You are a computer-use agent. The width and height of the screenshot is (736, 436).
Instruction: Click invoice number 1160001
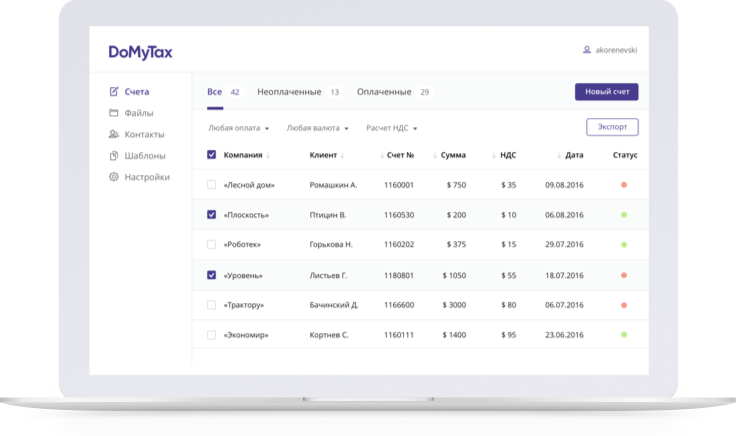point(399,185)
